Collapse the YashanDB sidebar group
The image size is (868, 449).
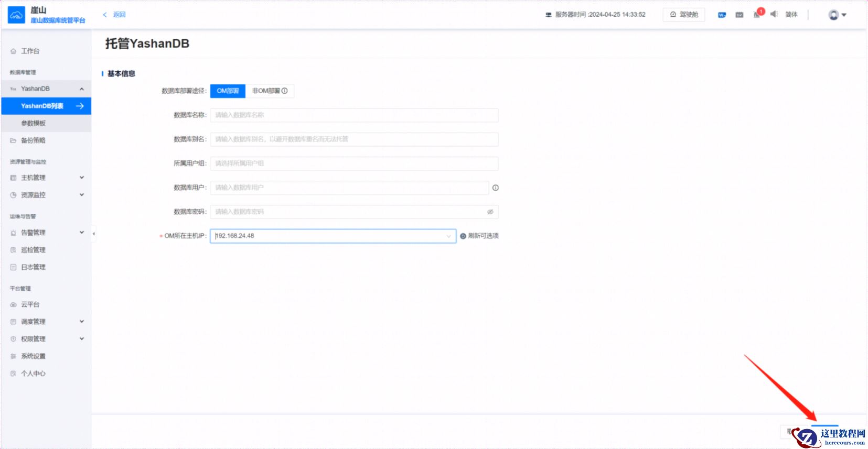82,89
